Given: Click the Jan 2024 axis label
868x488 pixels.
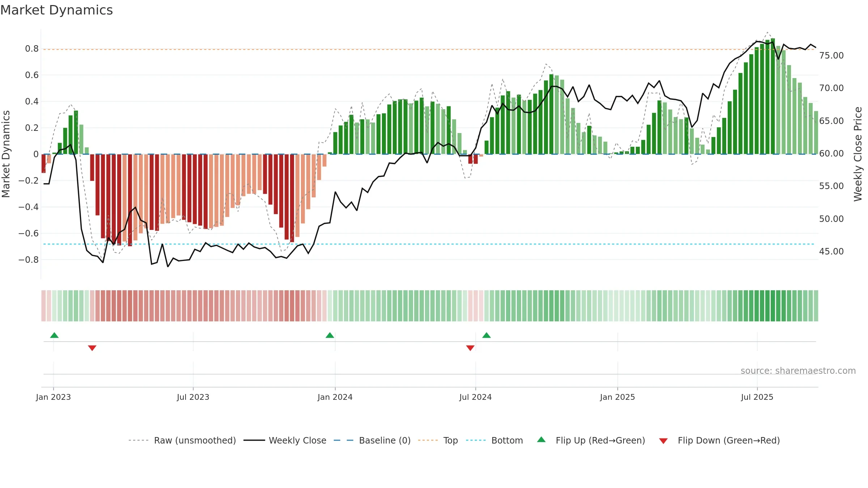Looking at the screenshot, I should [x=335, y=397].
